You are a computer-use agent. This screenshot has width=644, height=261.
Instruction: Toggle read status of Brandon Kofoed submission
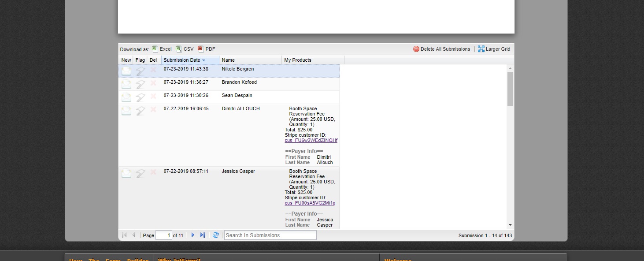[126, 84]
